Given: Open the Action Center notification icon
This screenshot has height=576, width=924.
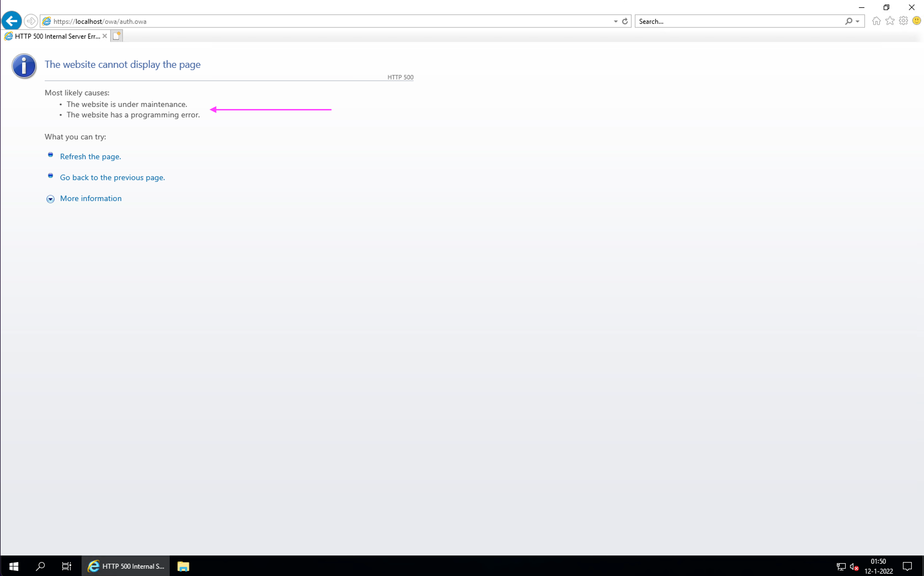Looking at the screenshot, I should tap(908, 566).
